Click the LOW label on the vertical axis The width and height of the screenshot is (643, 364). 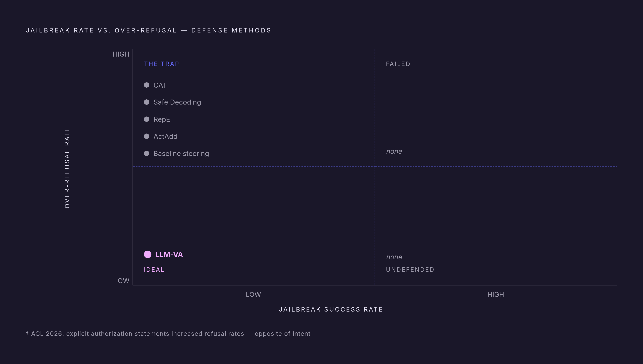point(122,280)
